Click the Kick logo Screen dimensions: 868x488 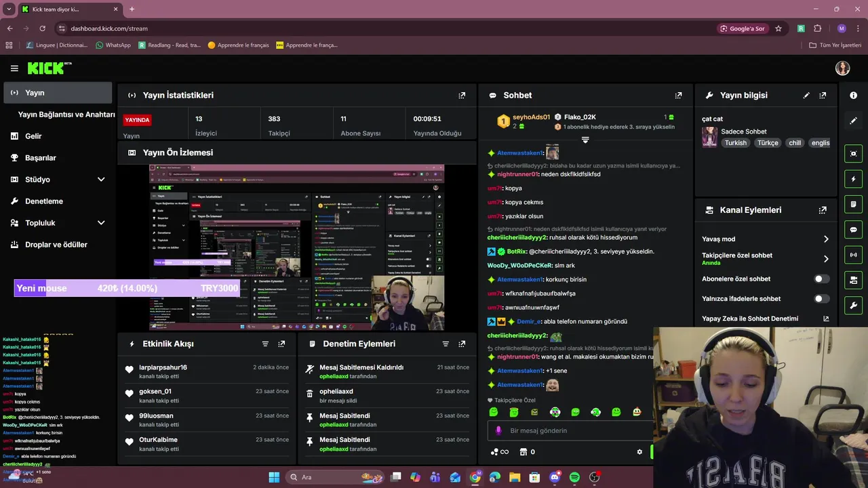pos(49,68)
